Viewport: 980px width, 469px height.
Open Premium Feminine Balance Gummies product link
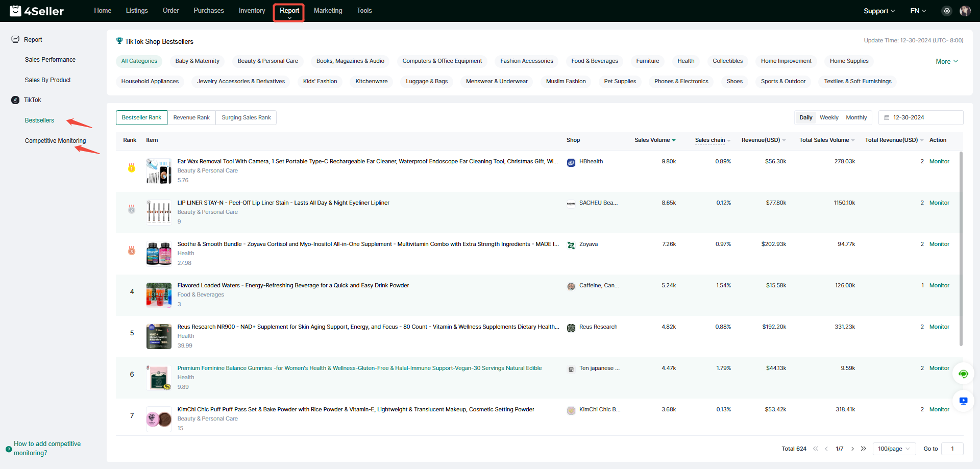(x=359, y=368)
